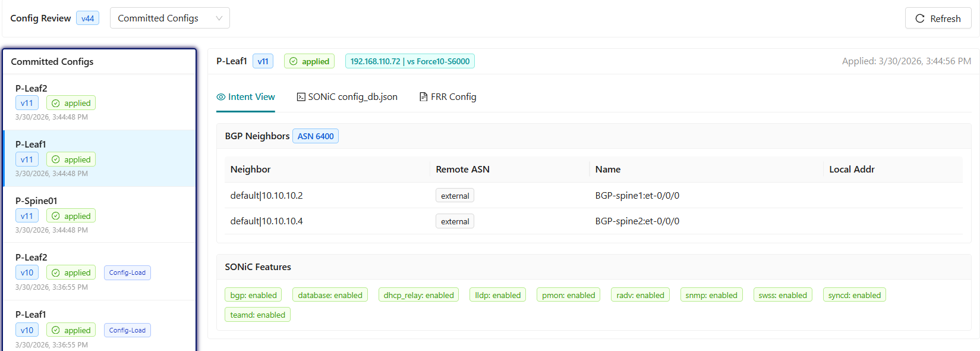Click the Applied: 3/30/2026, 3:44:56 PM timestamp

click(x=907, y=61)
